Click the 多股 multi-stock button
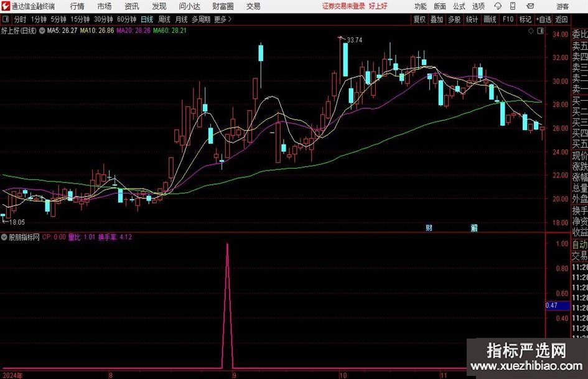Viewport: 588px width, 379px height. (454, 19)
